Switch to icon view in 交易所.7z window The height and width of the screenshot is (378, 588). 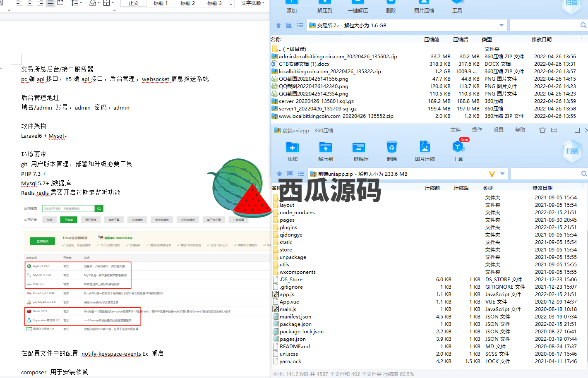(x=289, y=25)
